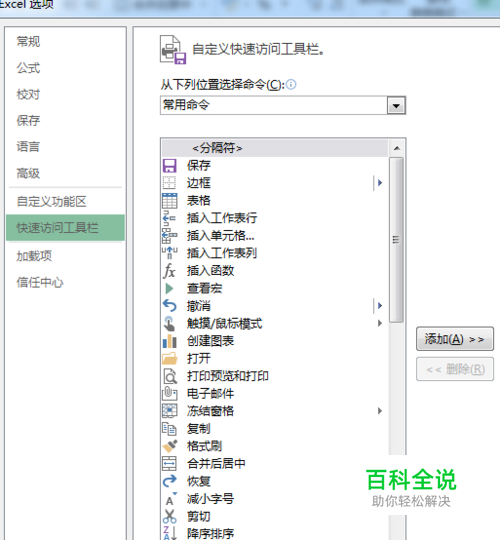Expand the 撤消 submenu arrow
500x540 pixels.
coord(380,305)
